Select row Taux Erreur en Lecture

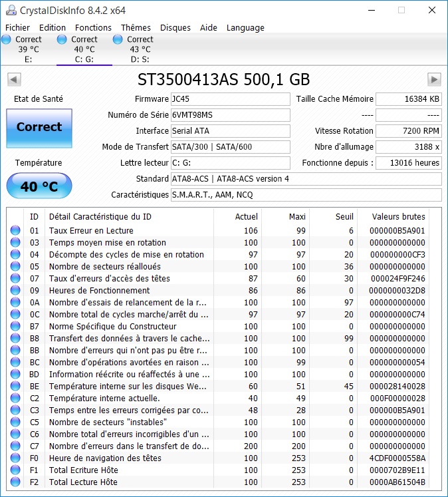(x=218, y=230)
